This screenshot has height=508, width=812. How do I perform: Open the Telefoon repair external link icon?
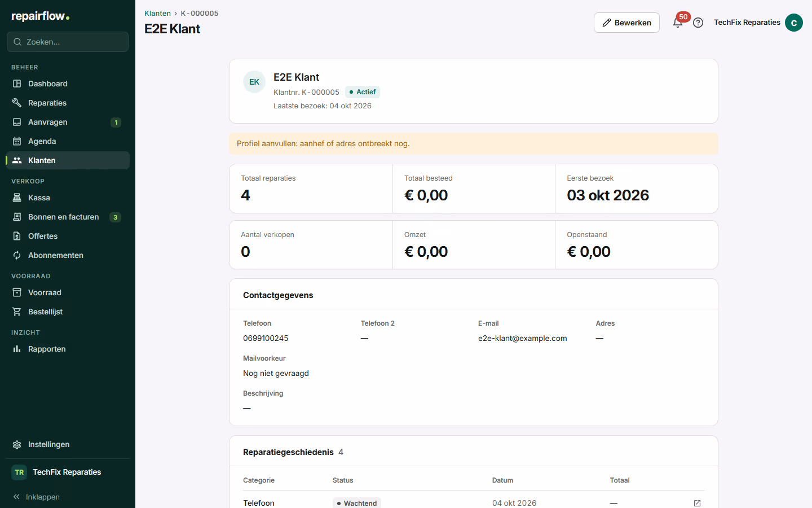point(697,503)
